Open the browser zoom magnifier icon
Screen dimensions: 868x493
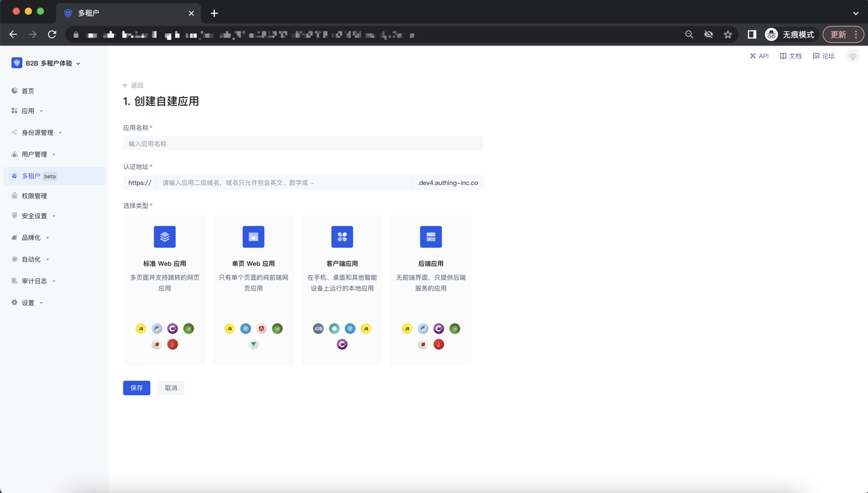(x=689, y=35)
